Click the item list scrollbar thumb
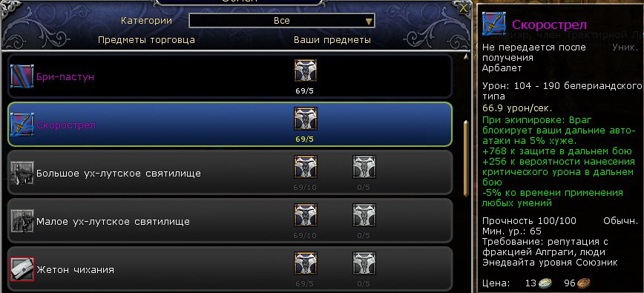 point(465,158)
